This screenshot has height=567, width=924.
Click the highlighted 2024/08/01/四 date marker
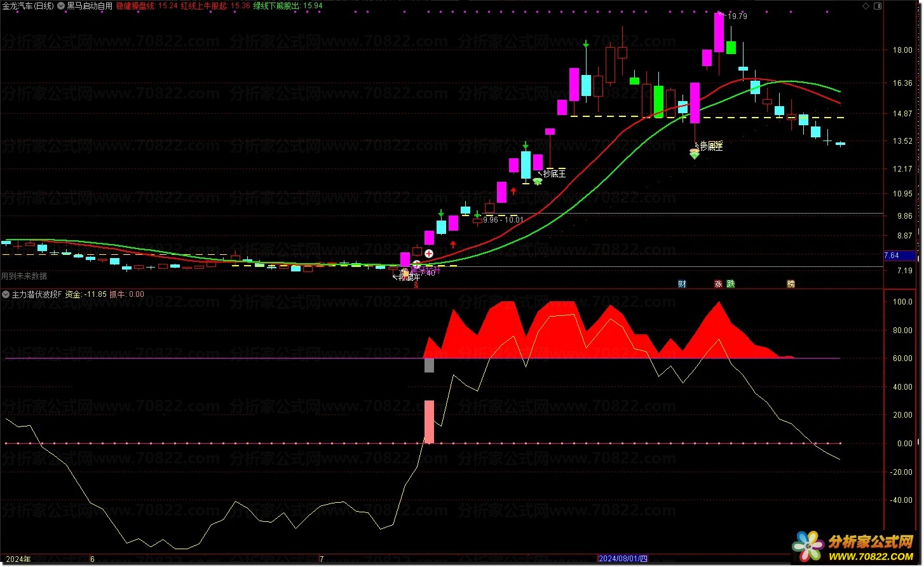(x=623, y=559)
